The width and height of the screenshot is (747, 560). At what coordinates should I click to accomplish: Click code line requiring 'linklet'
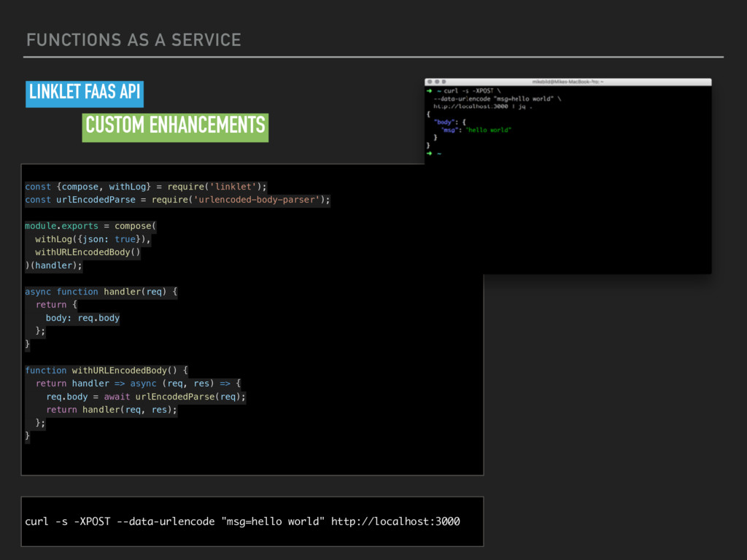pyautogui.click(x=146, y=187)
